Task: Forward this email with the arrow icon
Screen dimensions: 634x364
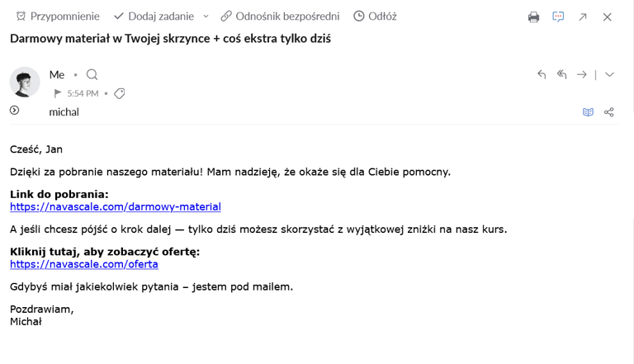Action: coord(582,74)
